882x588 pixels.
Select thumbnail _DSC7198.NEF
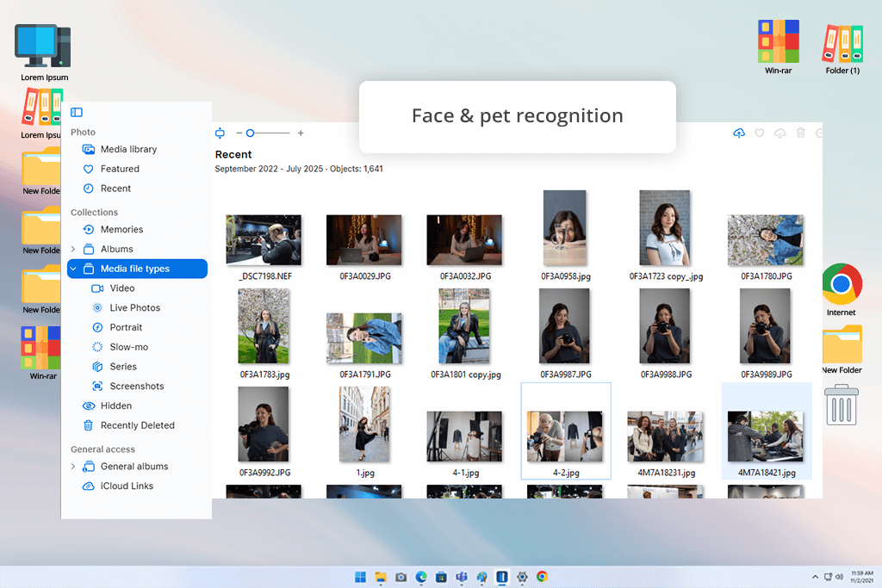coord(264,240)
